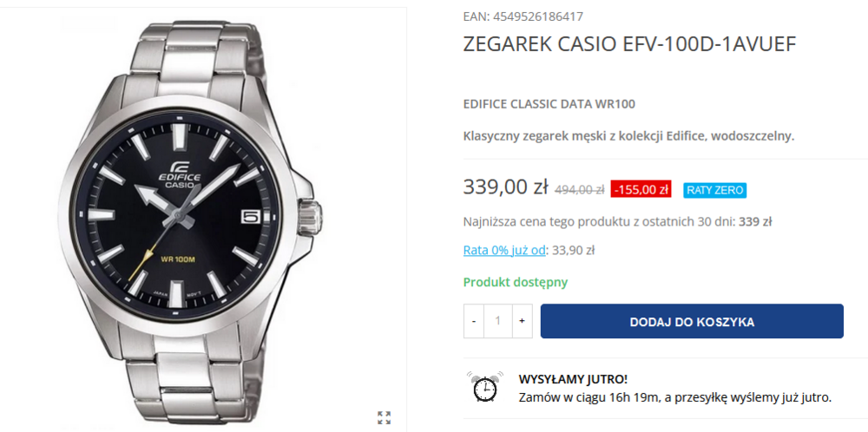Click the blue RATY ZERO badge
This screenshot has width=868, height=432.
714,190
